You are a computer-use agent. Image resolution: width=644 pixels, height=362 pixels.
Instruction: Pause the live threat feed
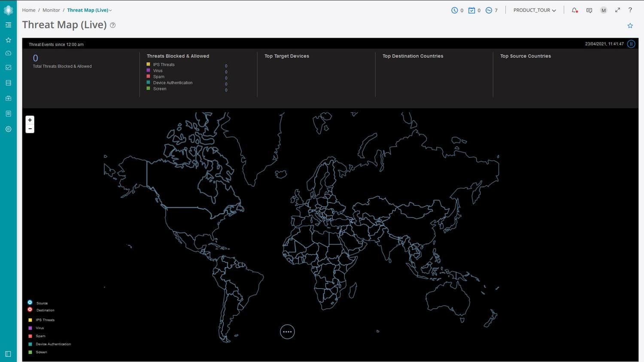[631, 44]
